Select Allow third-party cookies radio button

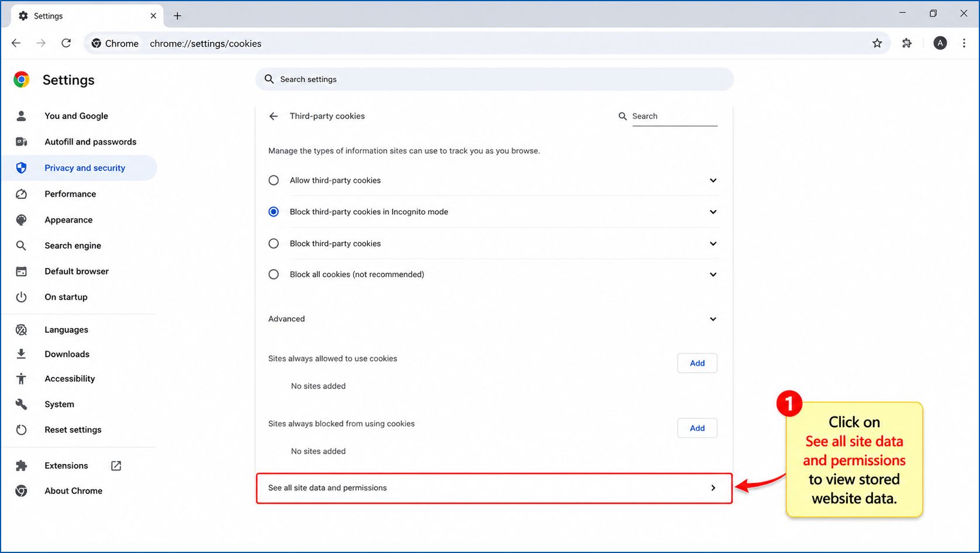click(x=274, y=180)
